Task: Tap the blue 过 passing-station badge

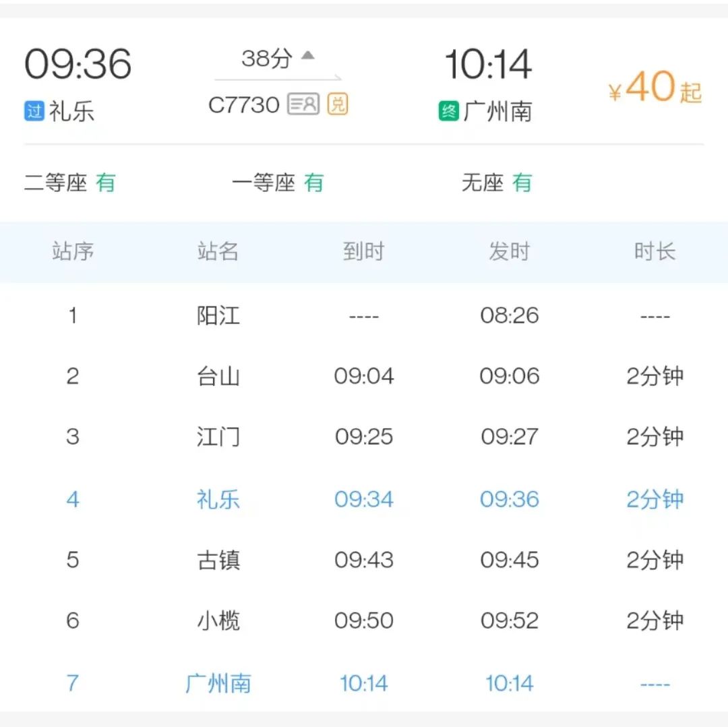Action: click(x=34, y=111)
